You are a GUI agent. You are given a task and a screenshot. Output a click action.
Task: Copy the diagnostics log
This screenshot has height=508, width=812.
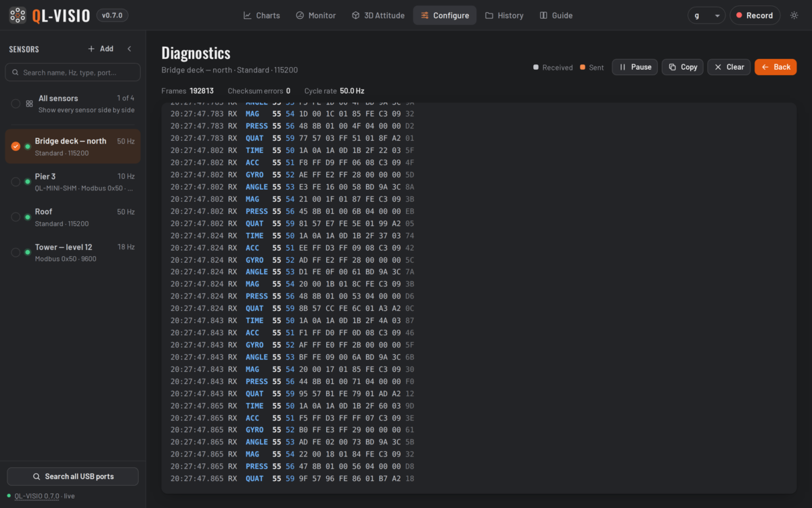pos(682,67)
